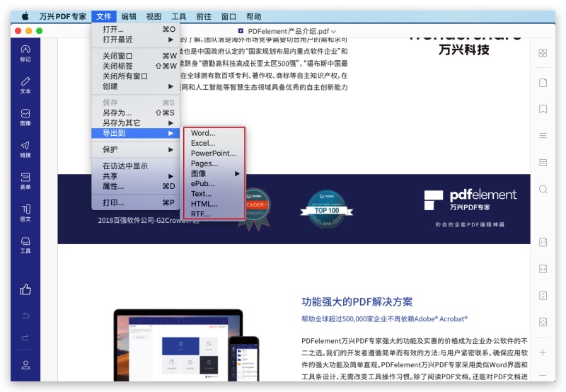Open the 前往 menu
Screen dimensions: 566x392
click(204, 16)
